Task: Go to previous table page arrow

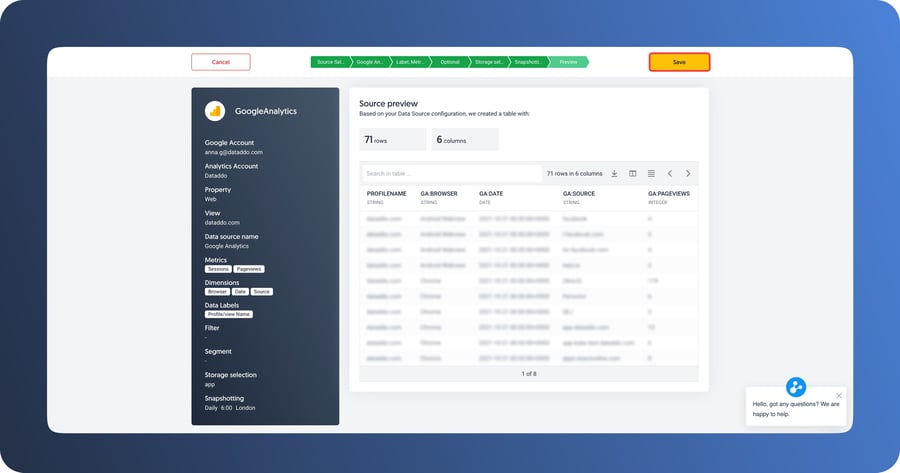Action: point(669,173)
